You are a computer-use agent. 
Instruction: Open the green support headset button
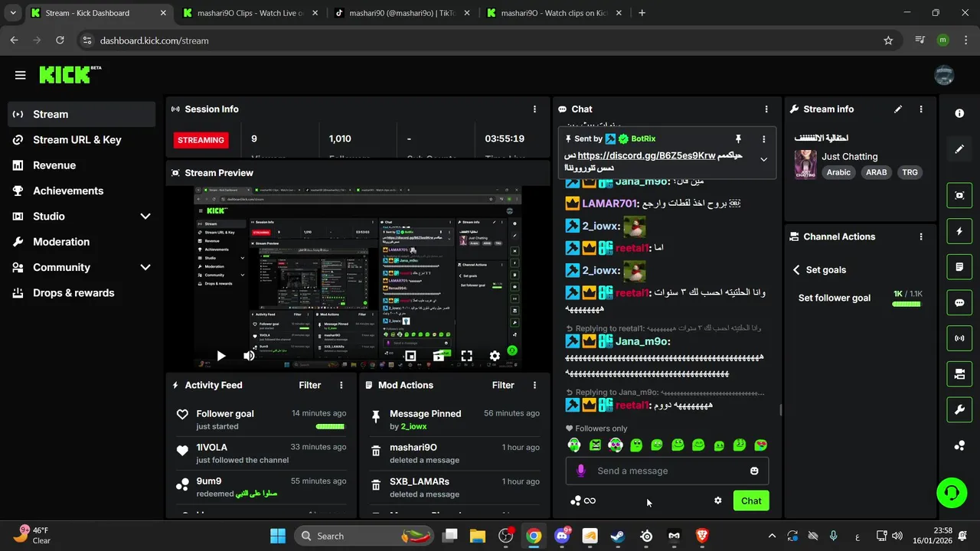[x=952, y=492]
